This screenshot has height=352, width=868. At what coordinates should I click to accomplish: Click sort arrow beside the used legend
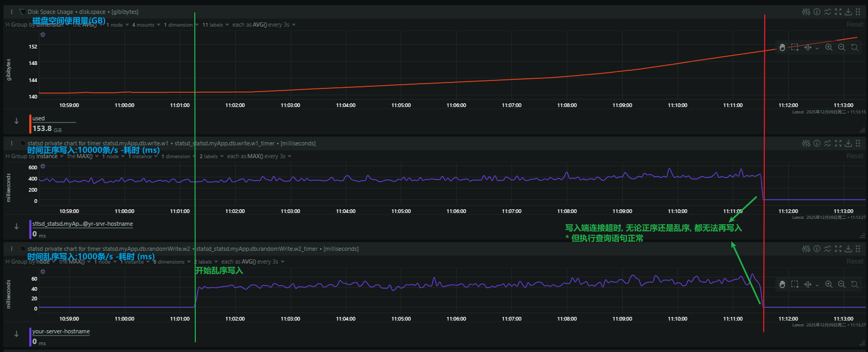click(16, 121)
